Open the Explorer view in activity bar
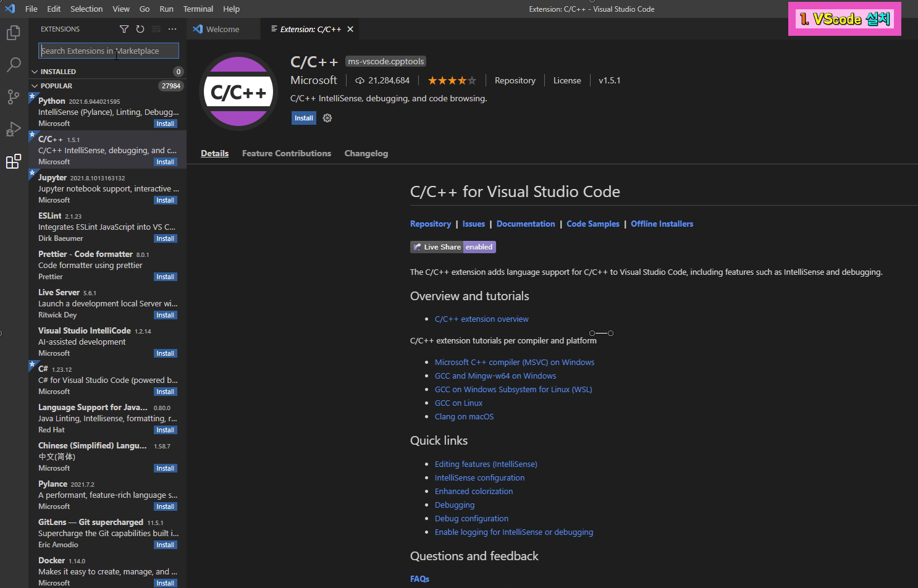Screen dimensions: 918x588 tap(14, 32)
